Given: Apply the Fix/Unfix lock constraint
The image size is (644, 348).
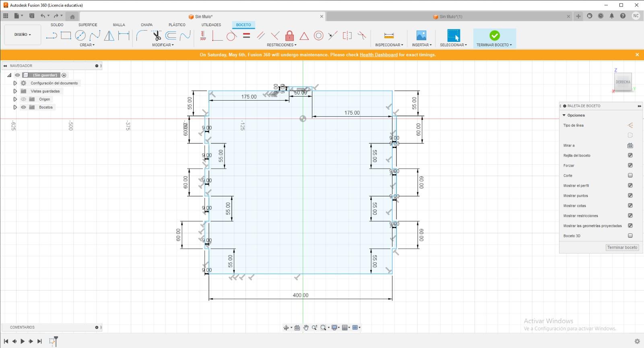Looking at the screenshot, I should tap(289, 36).
